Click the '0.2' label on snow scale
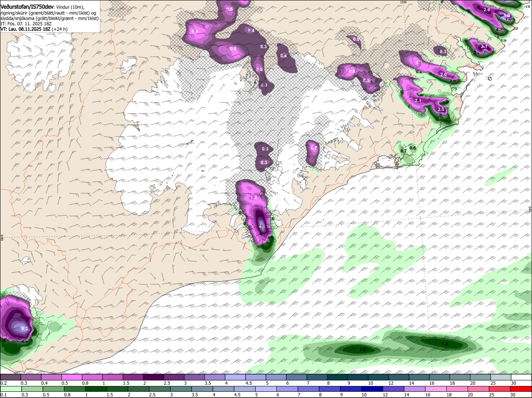 click(4, 383)
